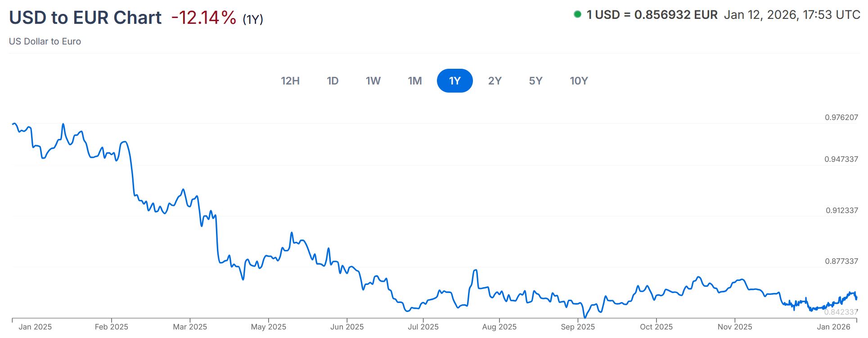Click the Jul 2025 x-axis label
Image resolution: width=868 pixels, height=338 pixels.
(423, 327)
